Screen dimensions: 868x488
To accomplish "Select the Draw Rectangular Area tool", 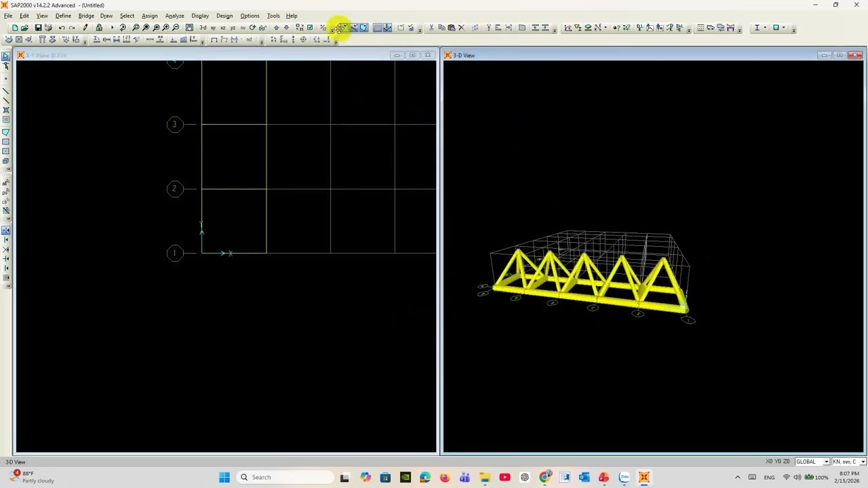I will 6,142.
